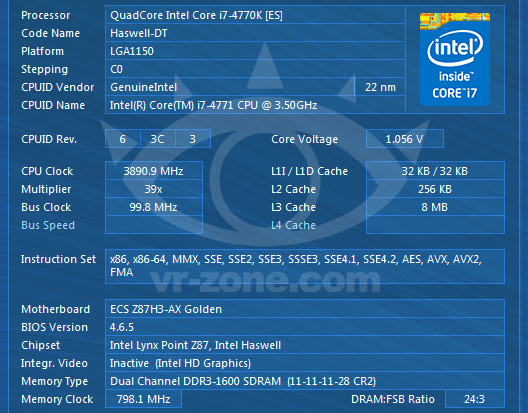Click the 'Instruction Set' label
Image resolution: width=528 pixels, height=413 pixels.
click(58, 259)
